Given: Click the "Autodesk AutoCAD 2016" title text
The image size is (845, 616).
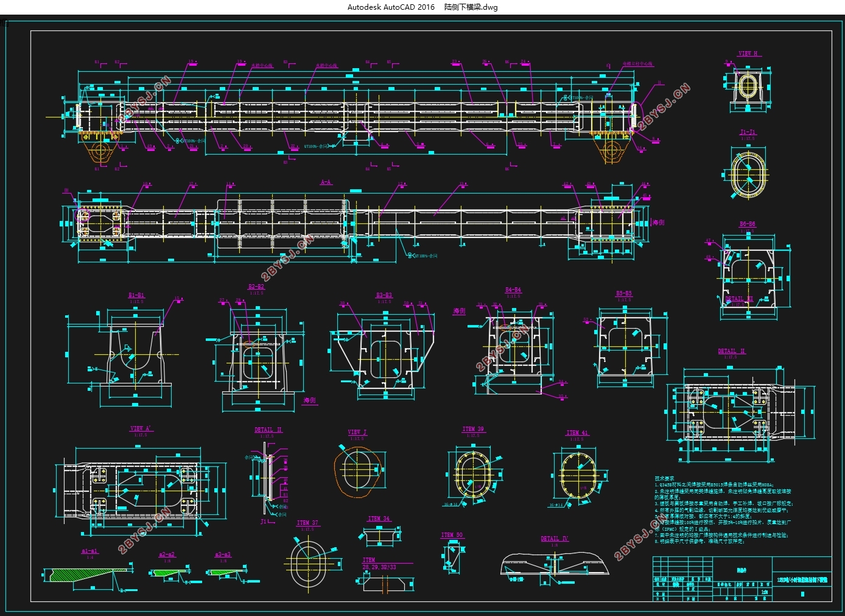Looking at the screenshot, I should [391, 7].
